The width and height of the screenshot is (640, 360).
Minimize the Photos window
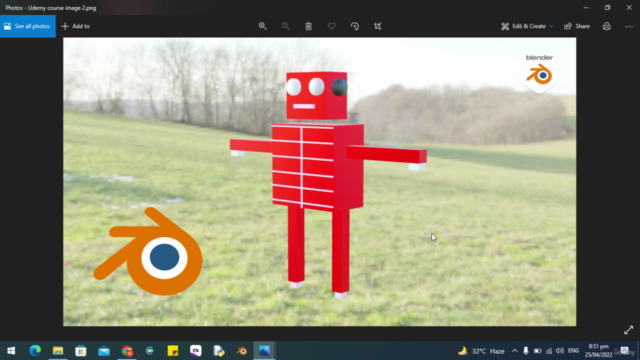tap(586, 7)
